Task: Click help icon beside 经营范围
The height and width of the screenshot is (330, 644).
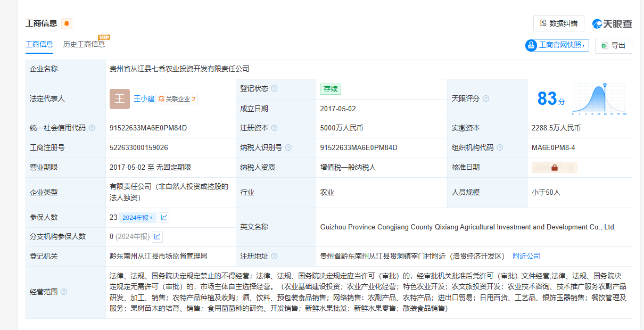Action: coord(64,292)
